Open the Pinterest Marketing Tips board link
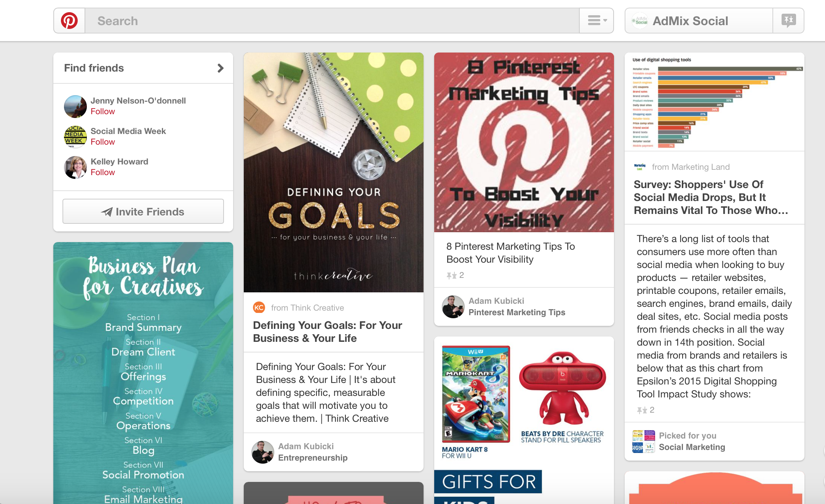825x504 pixels. [x=517, y=312]
